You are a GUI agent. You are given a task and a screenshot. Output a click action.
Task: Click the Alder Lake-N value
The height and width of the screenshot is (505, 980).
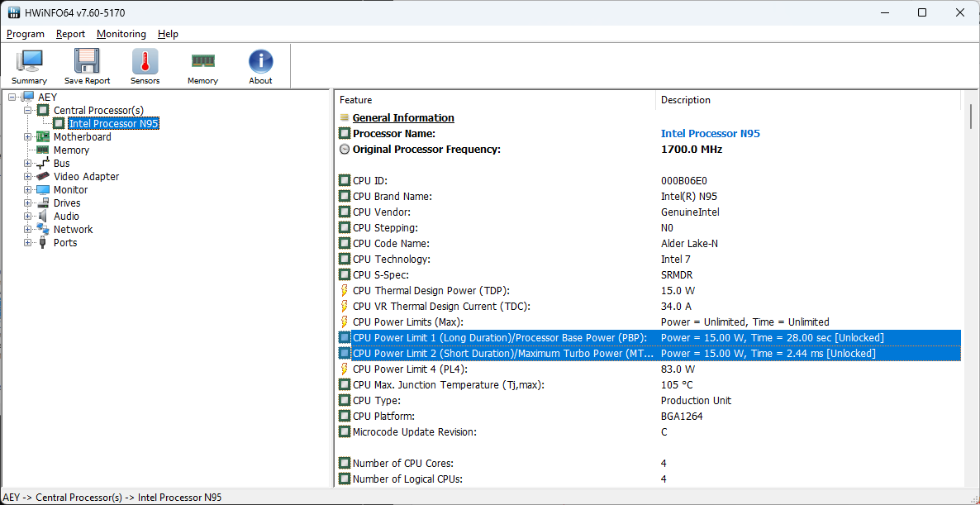coord(689,243)
